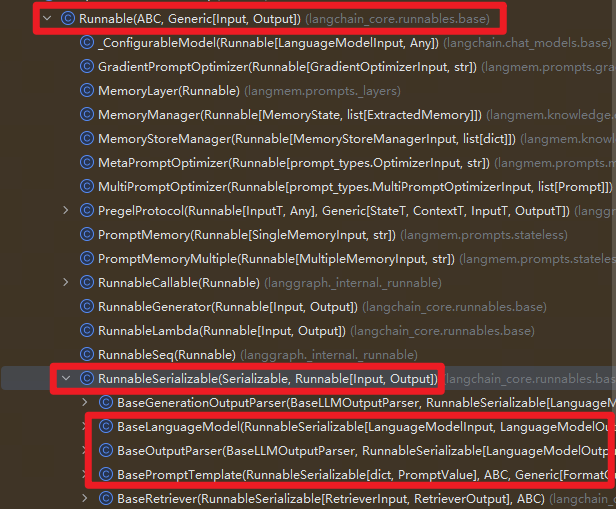This screenshot has height=509, width=616.
Task: Click (langgraph._internal._runnable) text after RunnableCallable
Action: click(x=353, y=283)
